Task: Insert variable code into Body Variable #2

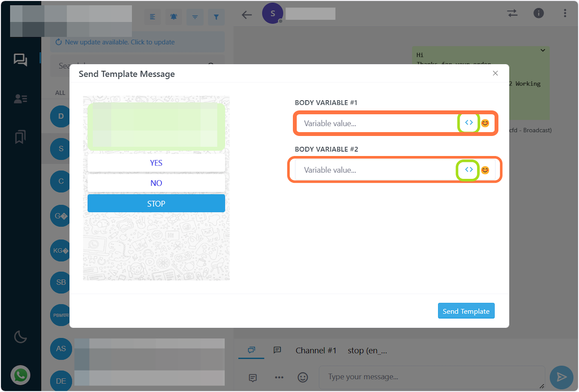Action: [x=469, y=170]
